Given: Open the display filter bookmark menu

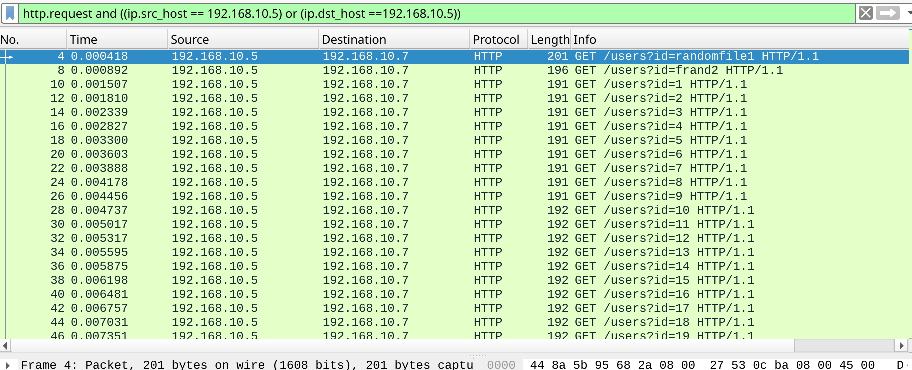Looking at the screenshot, I should [x=10, y=13].
